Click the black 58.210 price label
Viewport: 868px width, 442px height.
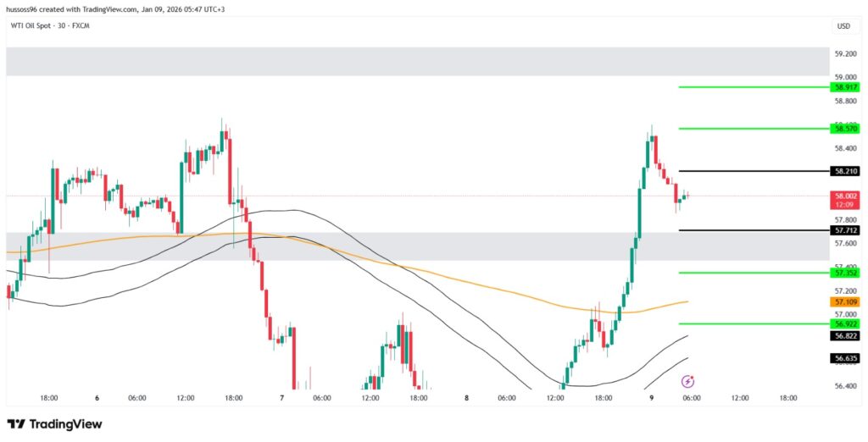(x=845, y=171)
